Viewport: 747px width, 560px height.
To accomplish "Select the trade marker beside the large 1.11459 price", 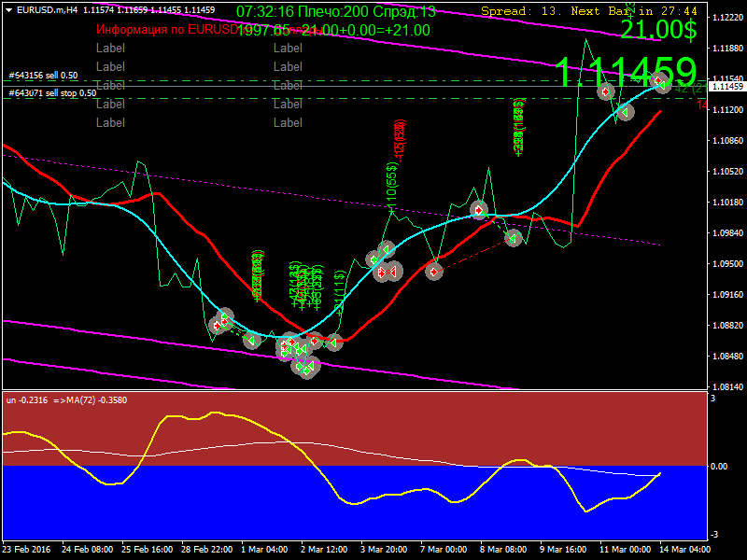I will (x=661, y=83).
